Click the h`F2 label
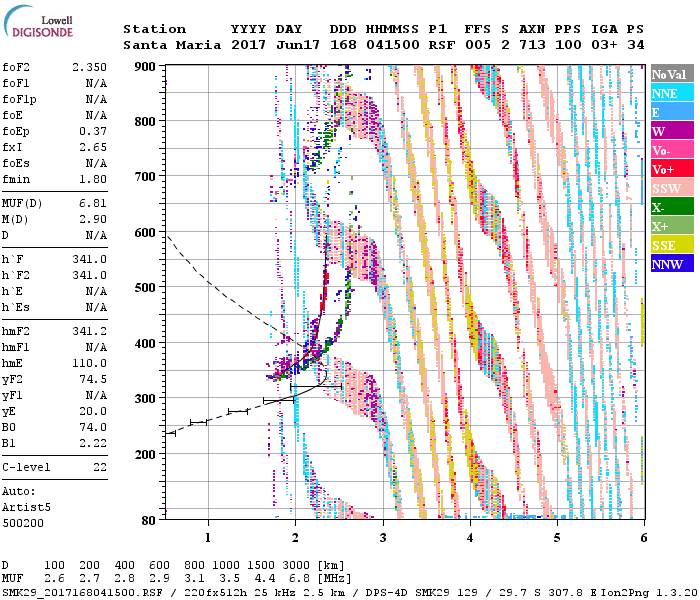Screen dimensions: 700x600 click(16, 275)
